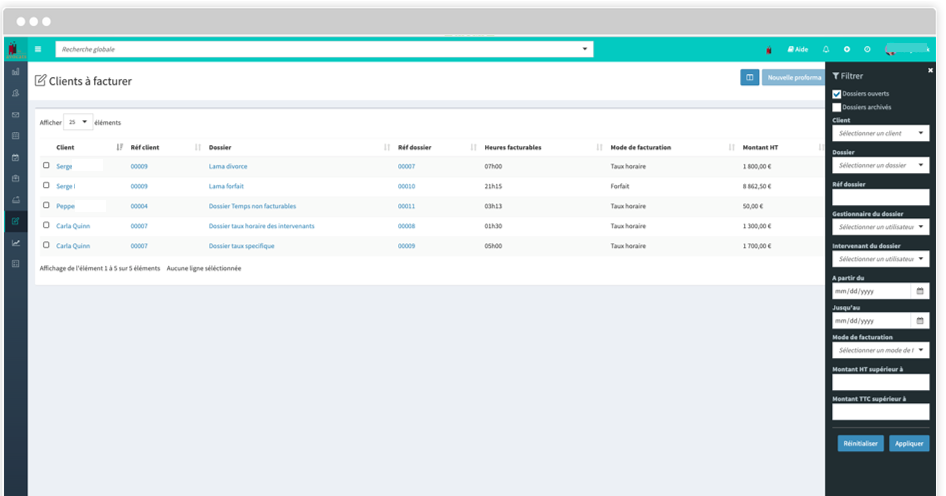Click the Réinitialiser button
The height and width of the screenshot is (496, 946).
point(860,444)
